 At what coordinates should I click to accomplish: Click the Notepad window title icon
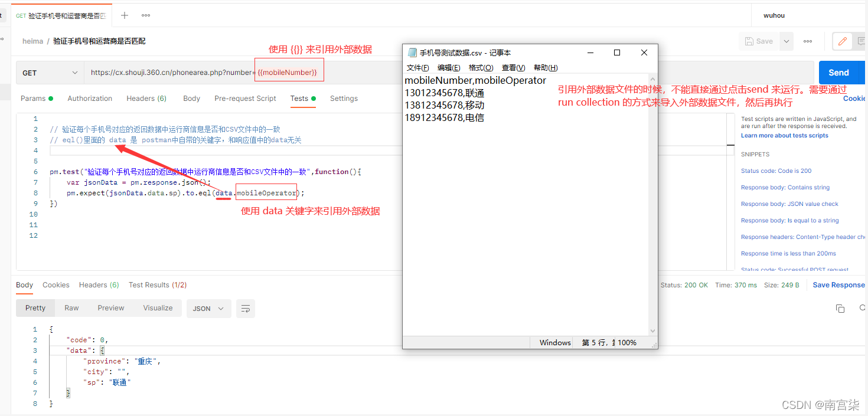click(x=412, y=53)
